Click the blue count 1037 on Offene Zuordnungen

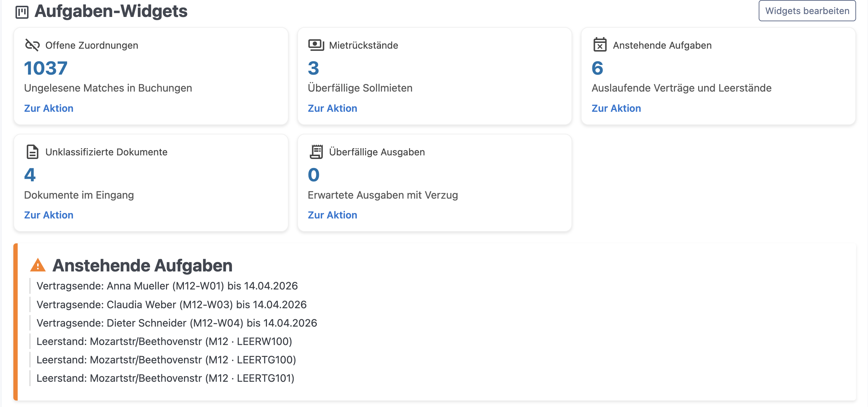(x=45, y=68)
